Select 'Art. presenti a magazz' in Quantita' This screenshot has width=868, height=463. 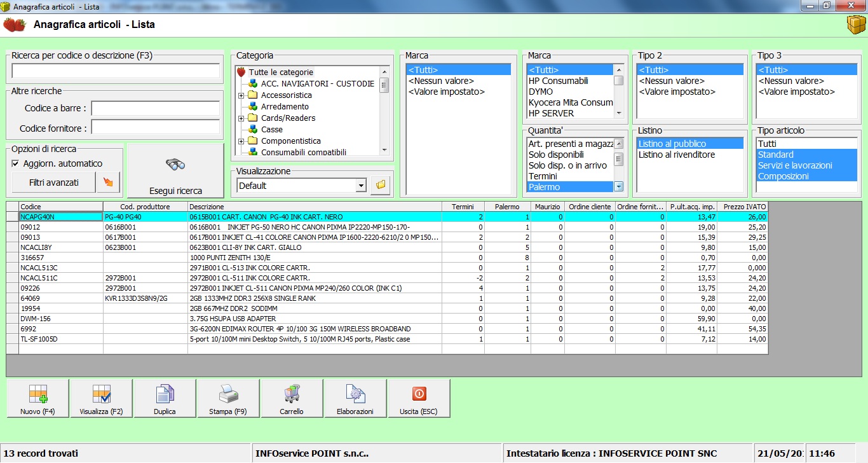click(x=570, y=144)
